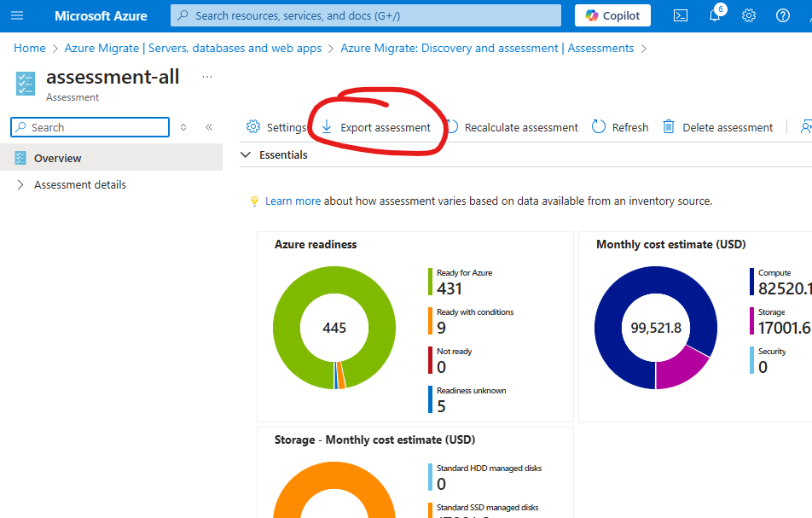Open the notifications bell
Screen dimensions: 812x518
coord(715,15)
